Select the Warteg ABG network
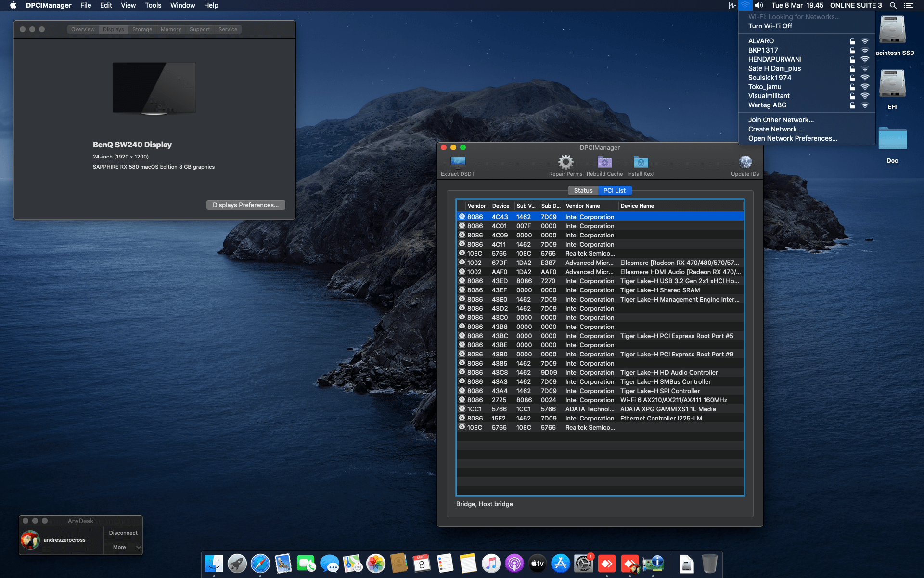The image size is (924, 578). click(x=767, y=105)
